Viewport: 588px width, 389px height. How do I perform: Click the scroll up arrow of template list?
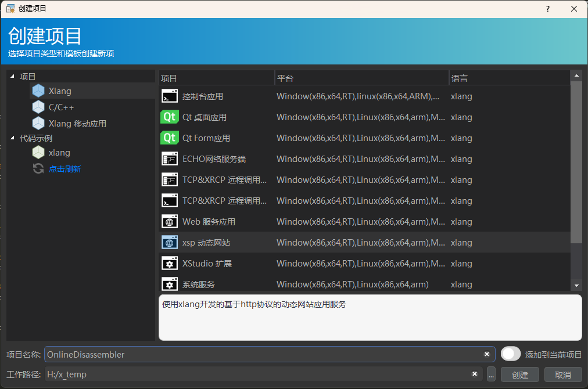pyautogui.click(x=576, y=75)
